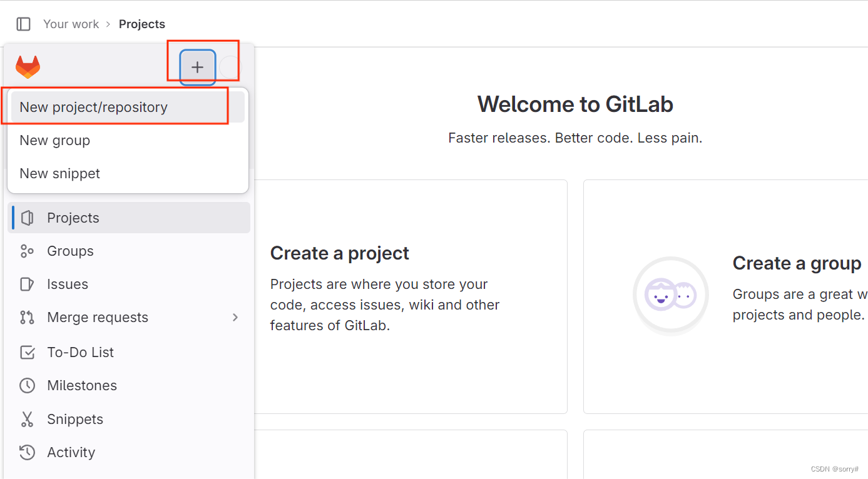Open Milestones in the sidebar

tap(129, 385)
